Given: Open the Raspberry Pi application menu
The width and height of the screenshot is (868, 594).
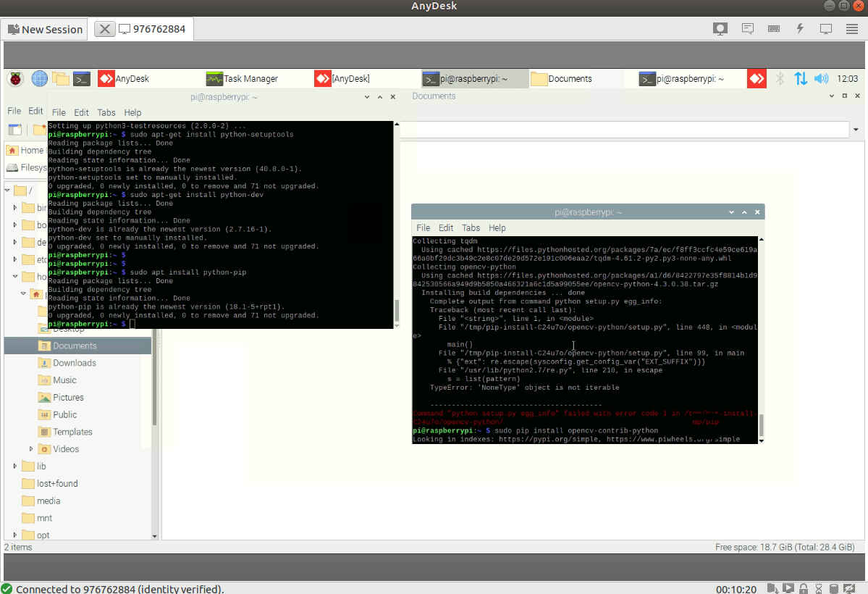Looking at the screenshot, I should click(15, 79).
